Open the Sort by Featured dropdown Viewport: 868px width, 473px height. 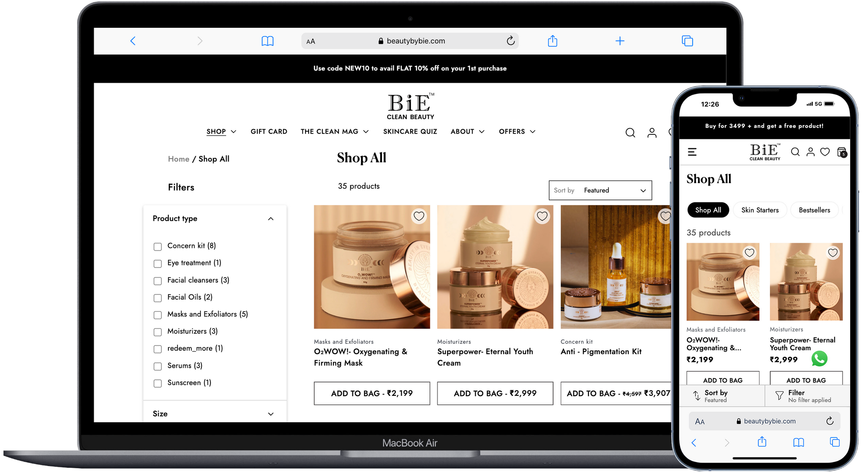pos(600,190)
